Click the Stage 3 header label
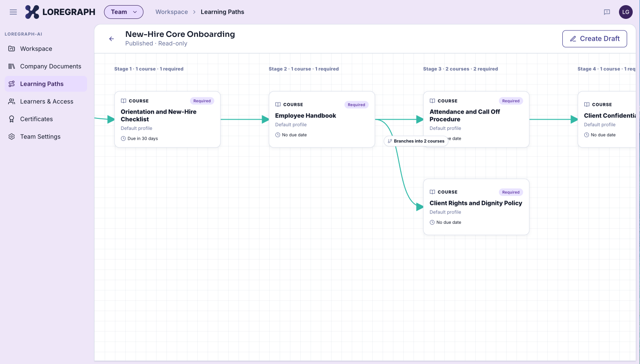The width and height of the screenshot is (640, 364). click(461, 69)
